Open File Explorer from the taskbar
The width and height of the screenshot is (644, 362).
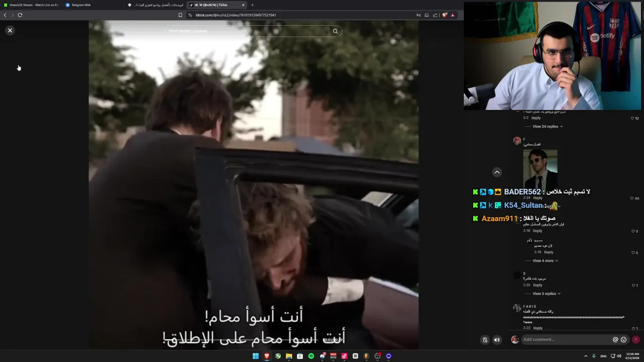[x=289, y=356]
